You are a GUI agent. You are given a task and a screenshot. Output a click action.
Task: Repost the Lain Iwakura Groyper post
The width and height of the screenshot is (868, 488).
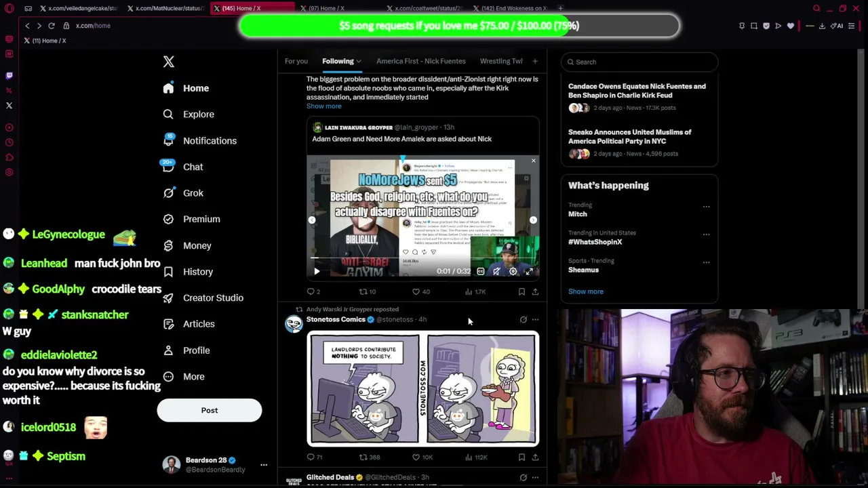[x=367, y=292]
